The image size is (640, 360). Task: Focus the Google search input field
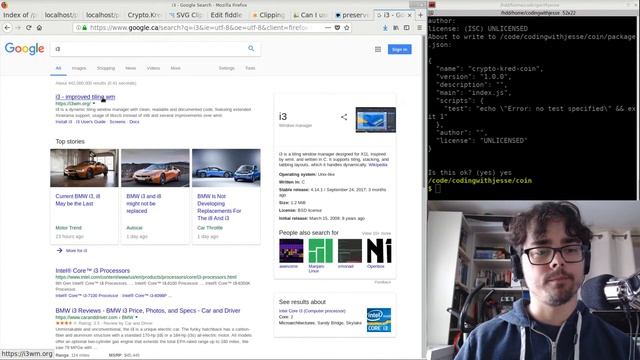coord(149,49)
